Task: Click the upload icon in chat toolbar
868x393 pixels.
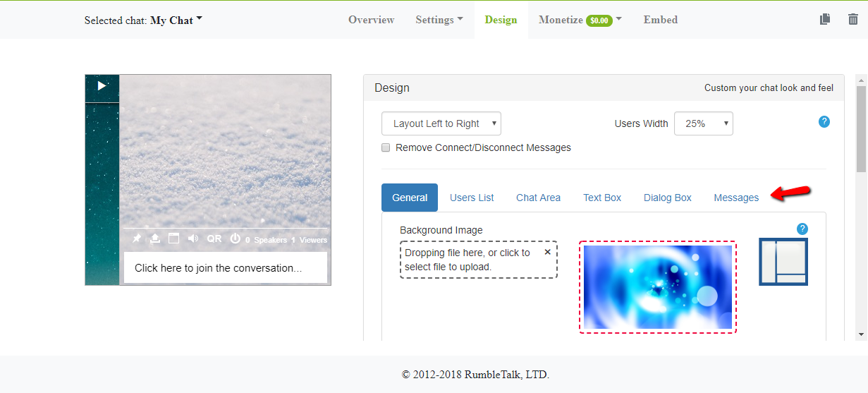Action: [x=155, y=239]
